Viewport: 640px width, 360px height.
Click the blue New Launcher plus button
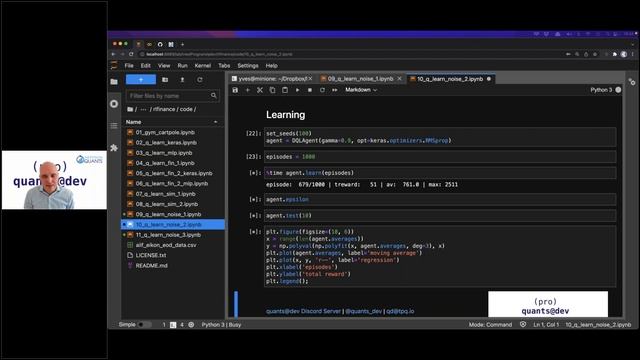click(141, 80)
